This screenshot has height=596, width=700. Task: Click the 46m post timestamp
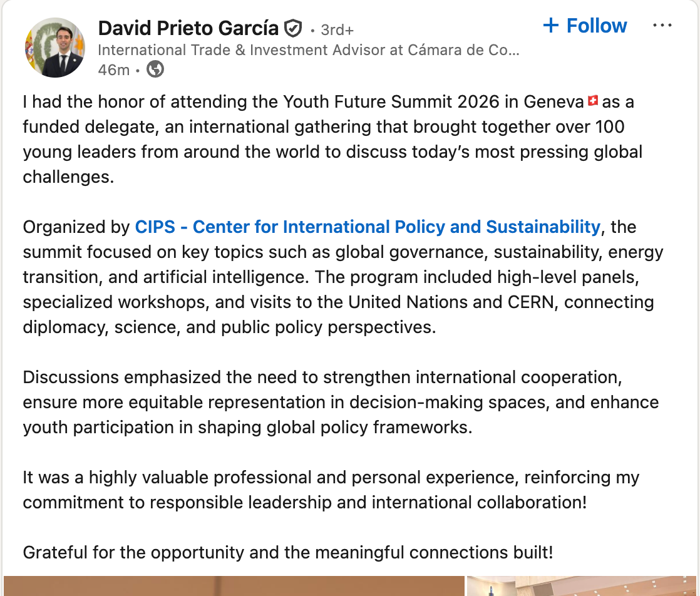pos(113,69)
